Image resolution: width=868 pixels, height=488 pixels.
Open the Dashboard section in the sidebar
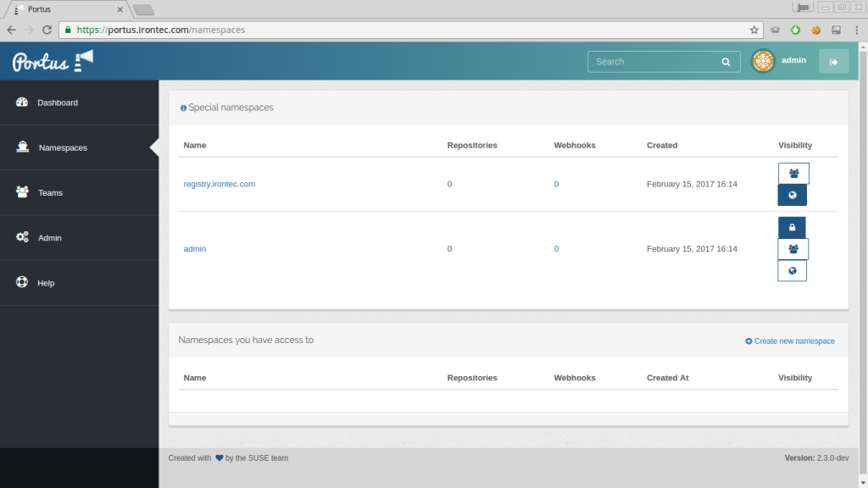(x=57, y=102)
